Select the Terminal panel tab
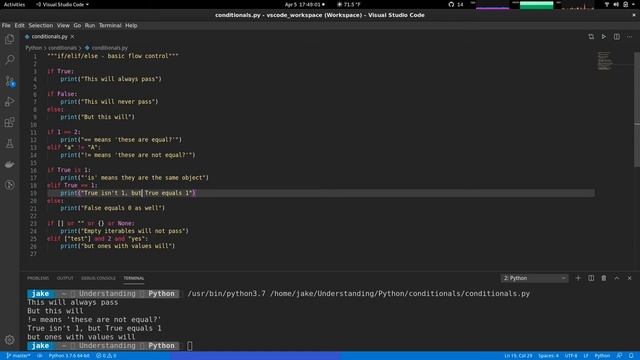This screenshot has width=640, height=360. coord(134,278)
